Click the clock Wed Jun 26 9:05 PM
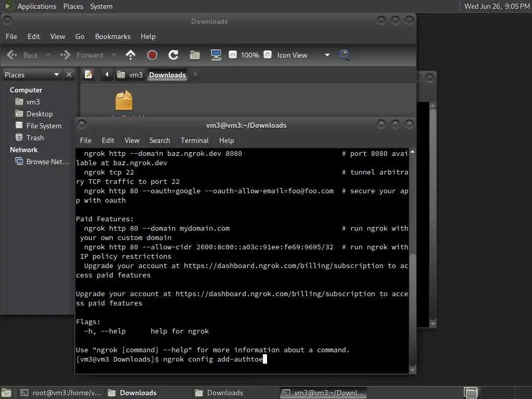 496,6
